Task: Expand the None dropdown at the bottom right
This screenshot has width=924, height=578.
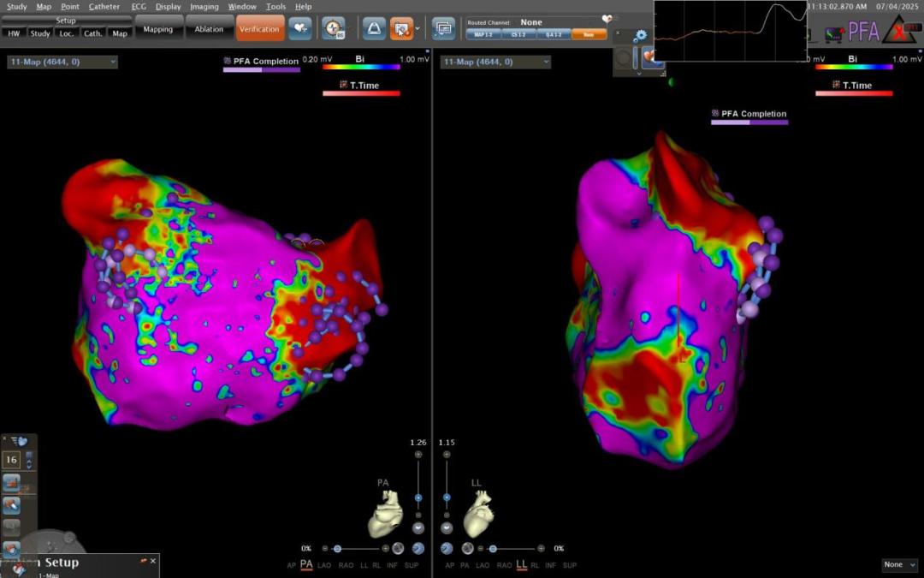Action: [900, 565]
